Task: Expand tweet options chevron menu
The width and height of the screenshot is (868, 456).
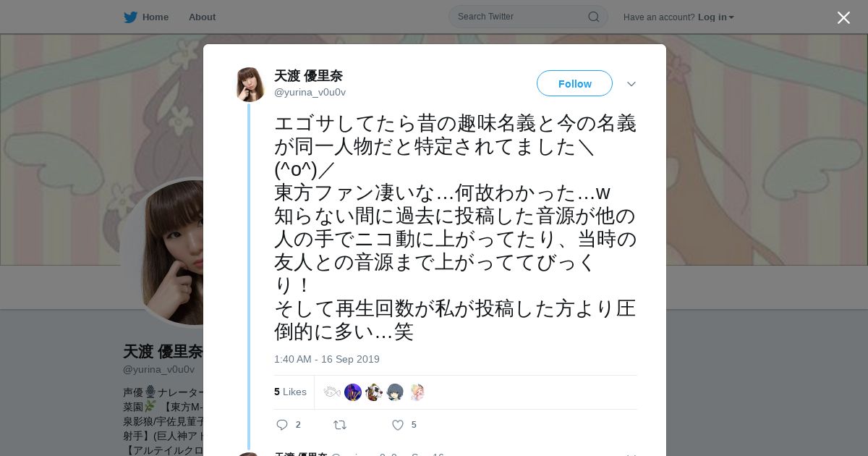Action: pos(631,84)
